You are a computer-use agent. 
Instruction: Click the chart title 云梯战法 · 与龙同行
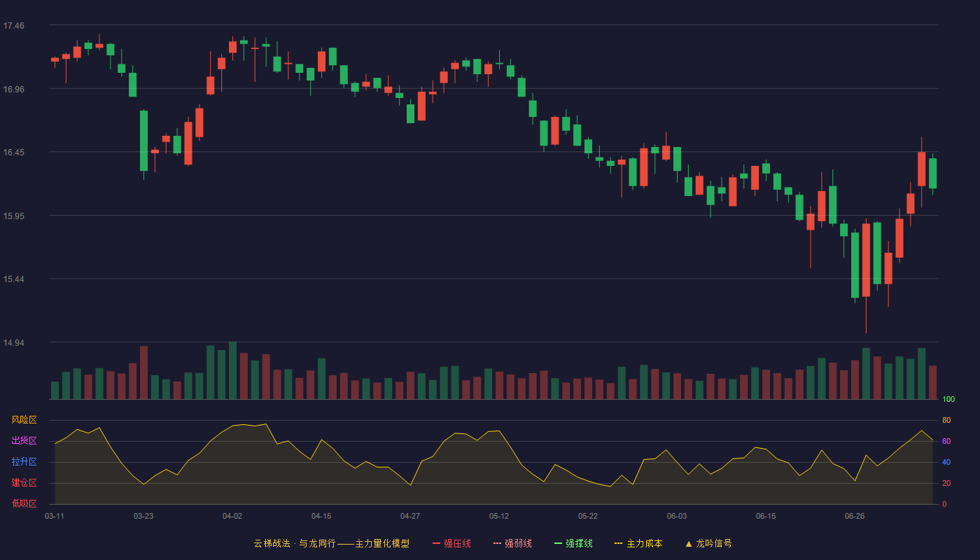click(295, 543)
